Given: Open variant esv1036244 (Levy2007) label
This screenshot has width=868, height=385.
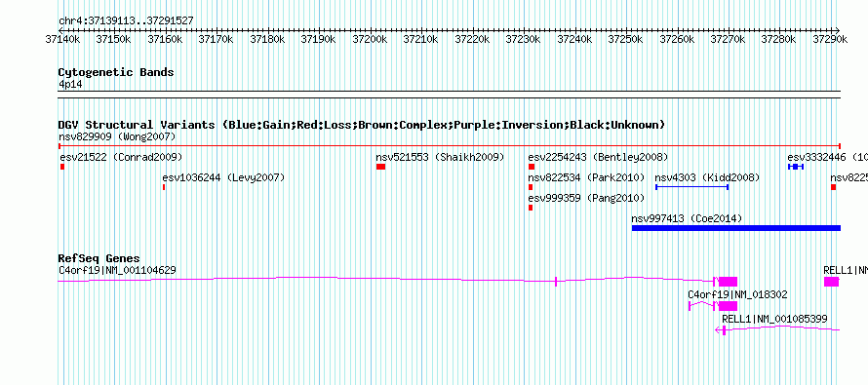Looking at the screenshot, I should (x=223, y=178).
